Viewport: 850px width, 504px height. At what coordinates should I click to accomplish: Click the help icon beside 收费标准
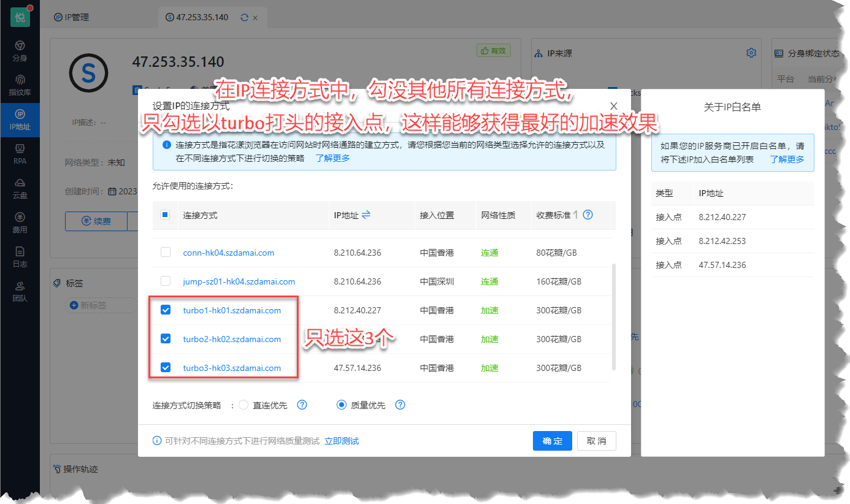588,215
